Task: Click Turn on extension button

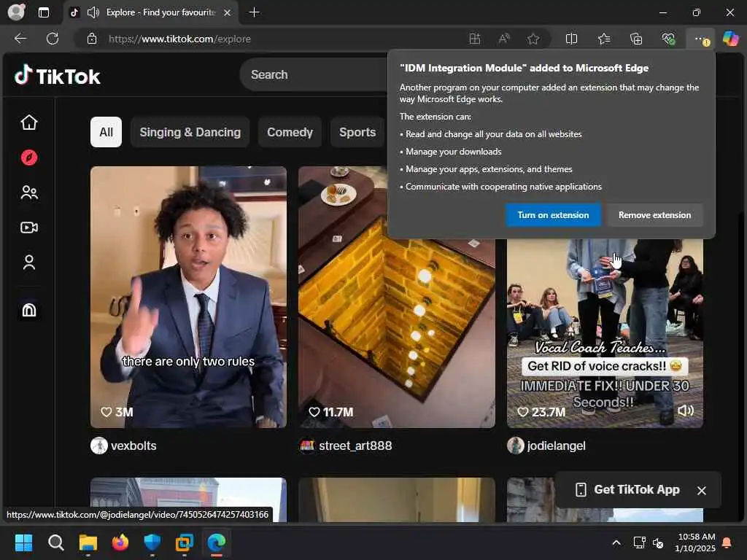Action: point(553,215)
